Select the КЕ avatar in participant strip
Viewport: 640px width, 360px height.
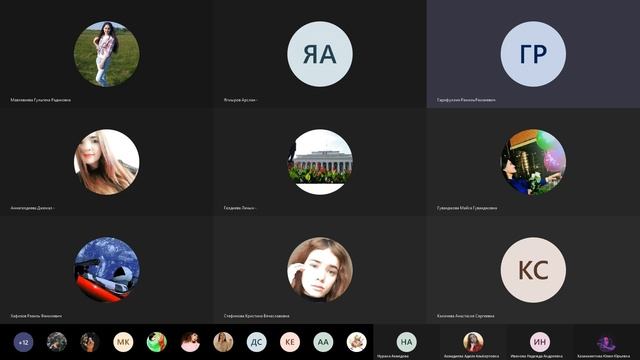click(290, 342)
